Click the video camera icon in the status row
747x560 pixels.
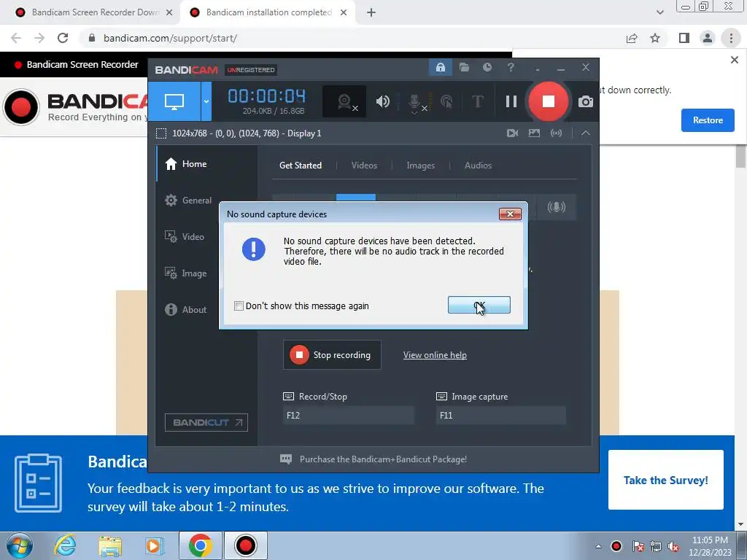[513, 133]
